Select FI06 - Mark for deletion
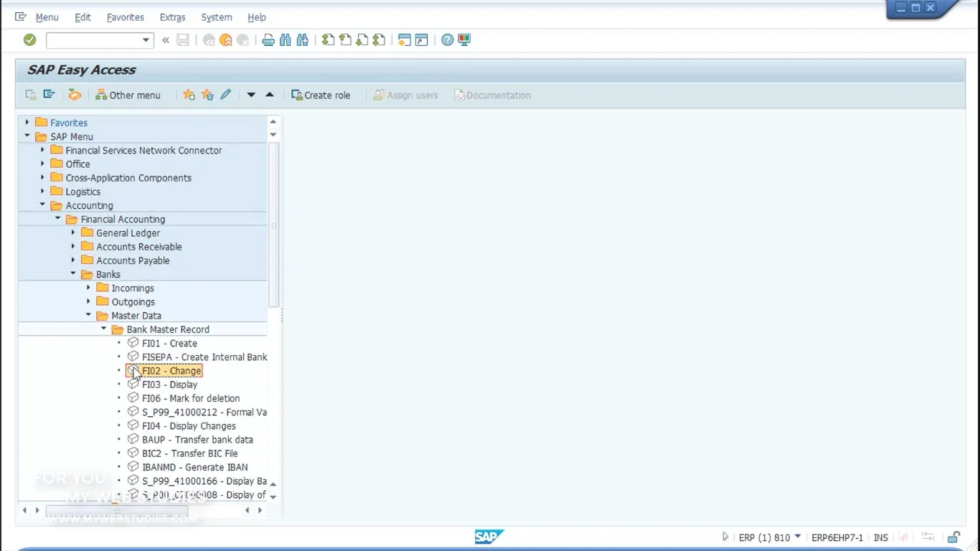 191,398
